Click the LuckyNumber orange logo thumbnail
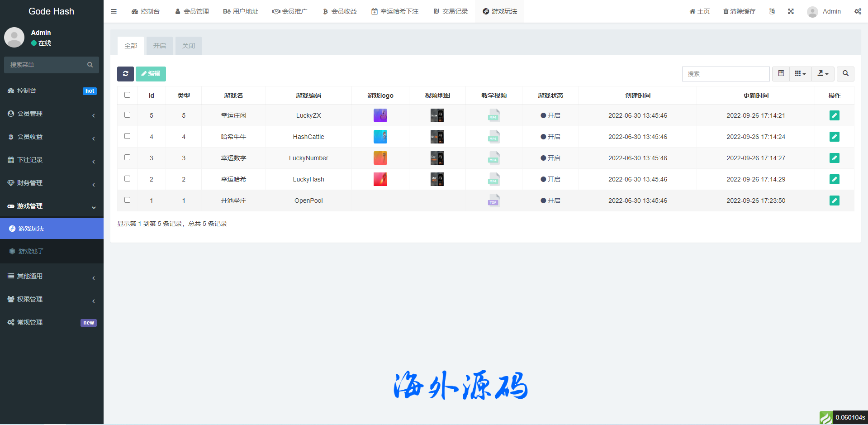Viewport: 868px width, 425px height. coord(380,158)
